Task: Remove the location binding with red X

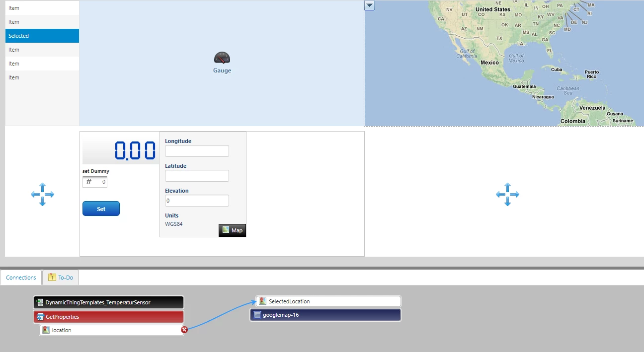Action: pyautogui.click(x=184, y=330)
